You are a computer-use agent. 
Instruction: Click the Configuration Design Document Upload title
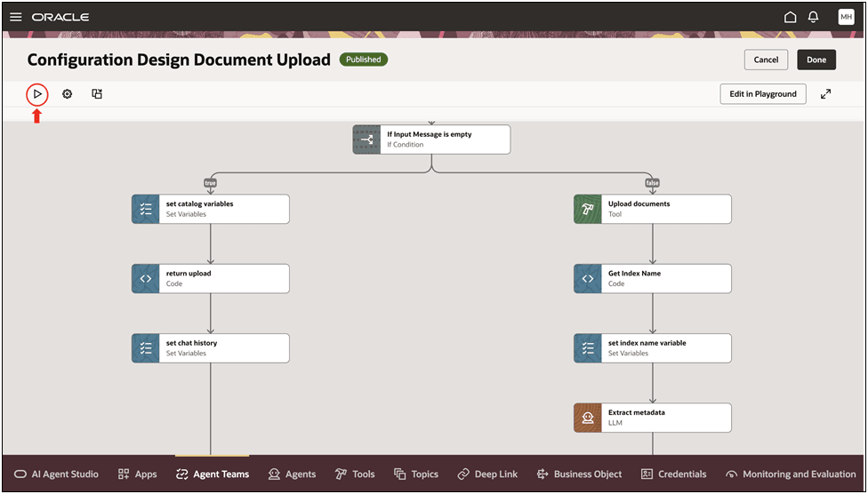(179, 60)
